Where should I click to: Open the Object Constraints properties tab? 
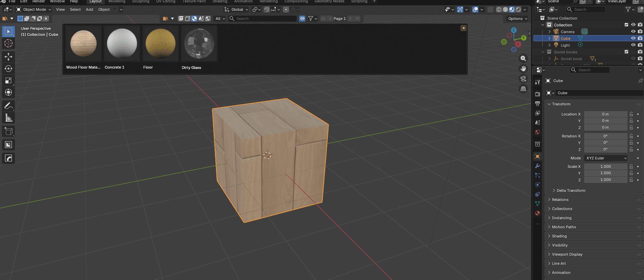coord(538,194)
